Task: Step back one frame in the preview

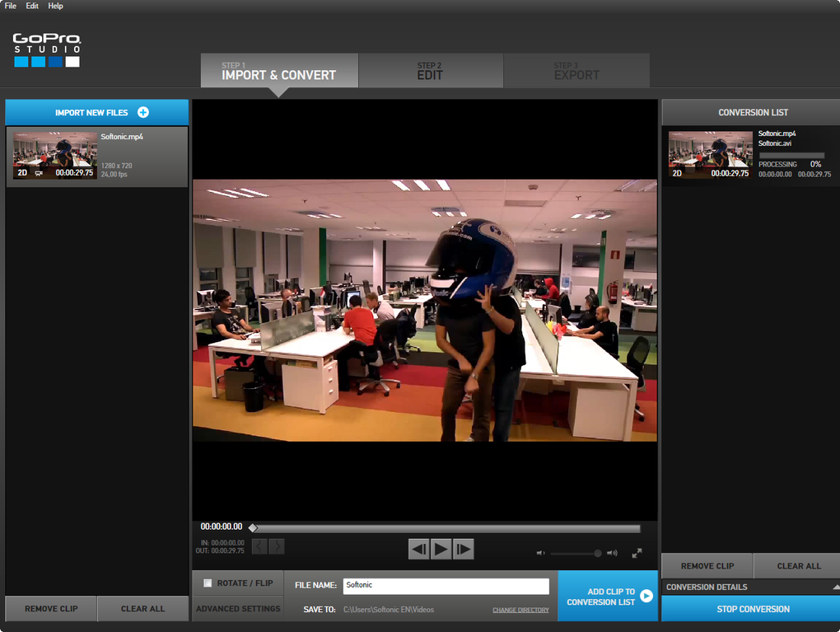Action: point(419,549)
